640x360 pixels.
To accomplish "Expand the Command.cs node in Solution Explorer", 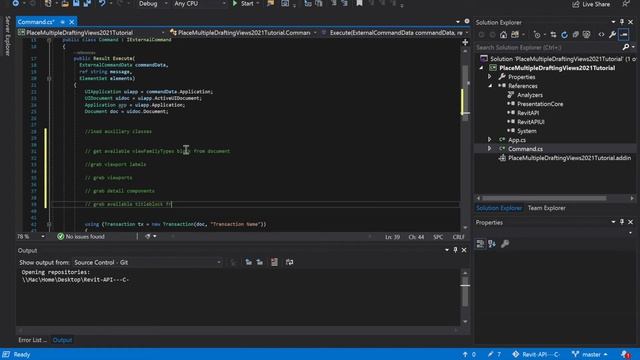I will pyautogui.click(x=490, y=149).
